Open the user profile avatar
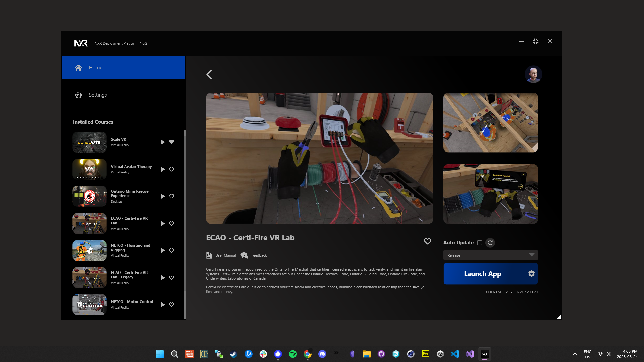Image resolution: width=644 pixels, height=362 pixels. (x=533, y=74)
